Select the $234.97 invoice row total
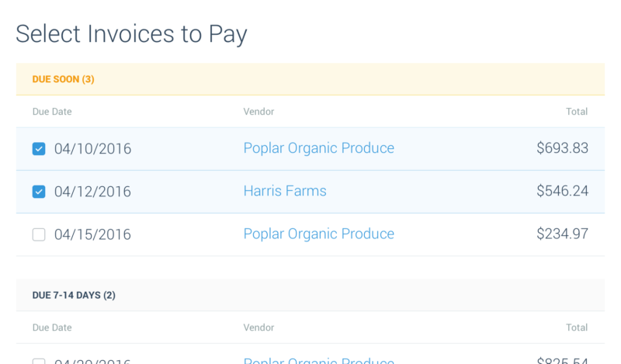The image size is (621, 364). 562,234
